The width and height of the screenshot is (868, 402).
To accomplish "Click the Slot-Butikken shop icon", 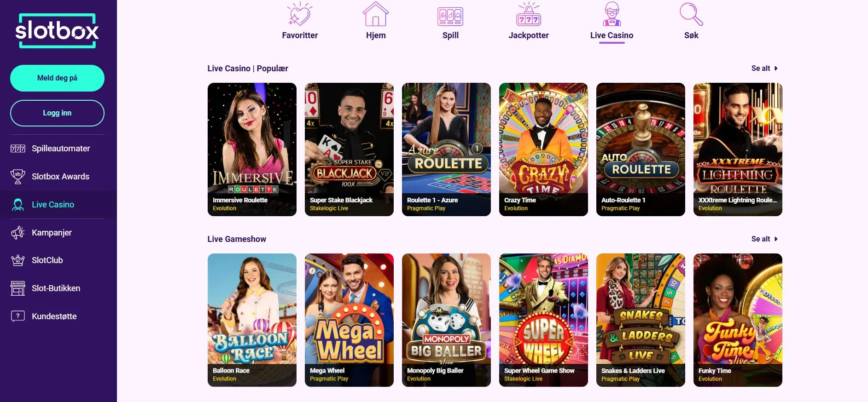I will click(18, 288).
